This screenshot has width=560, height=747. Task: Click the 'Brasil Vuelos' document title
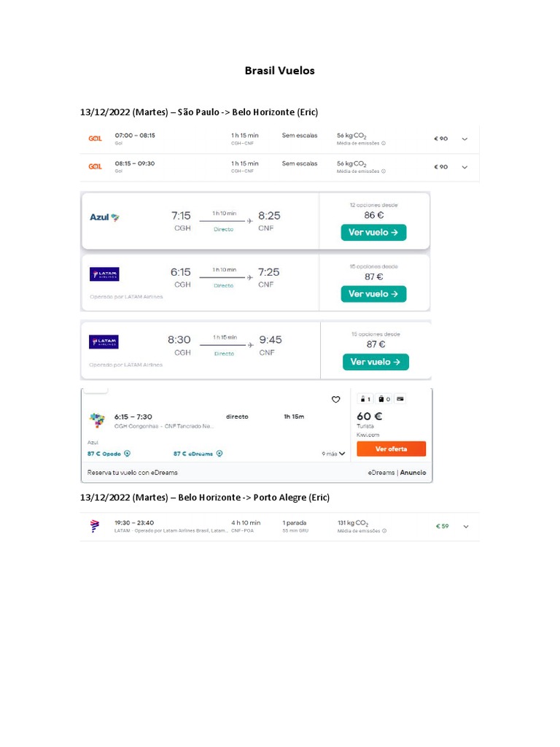[x=280, y=71]
